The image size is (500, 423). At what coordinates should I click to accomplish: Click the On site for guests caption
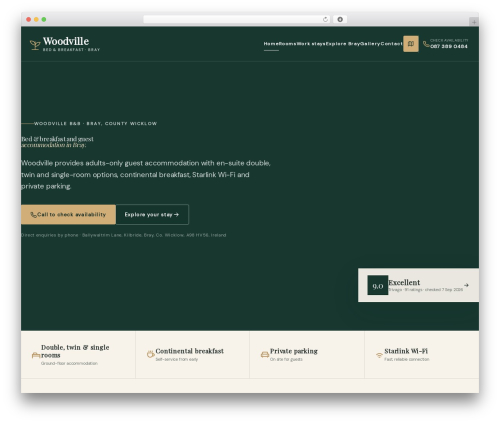286,359
